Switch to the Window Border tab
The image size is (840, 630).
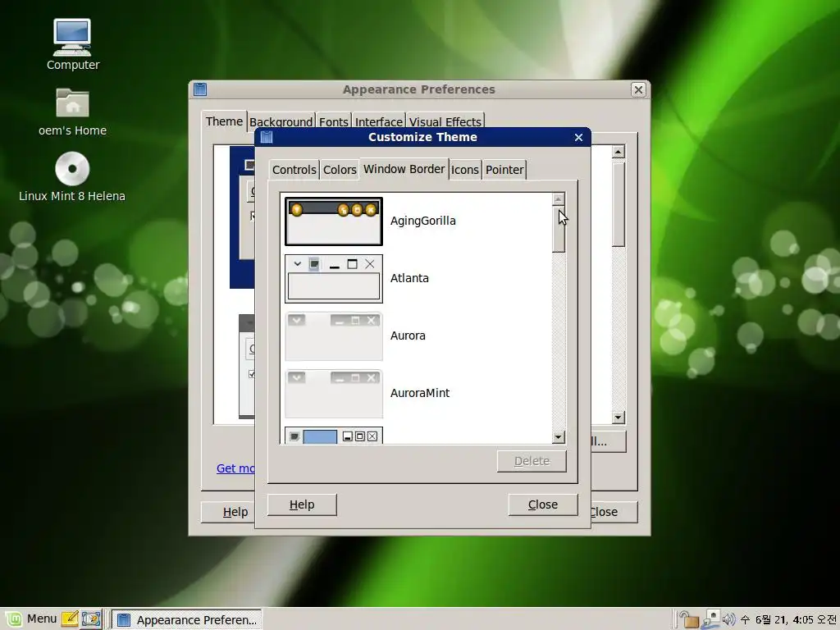[x=404, y=169]
